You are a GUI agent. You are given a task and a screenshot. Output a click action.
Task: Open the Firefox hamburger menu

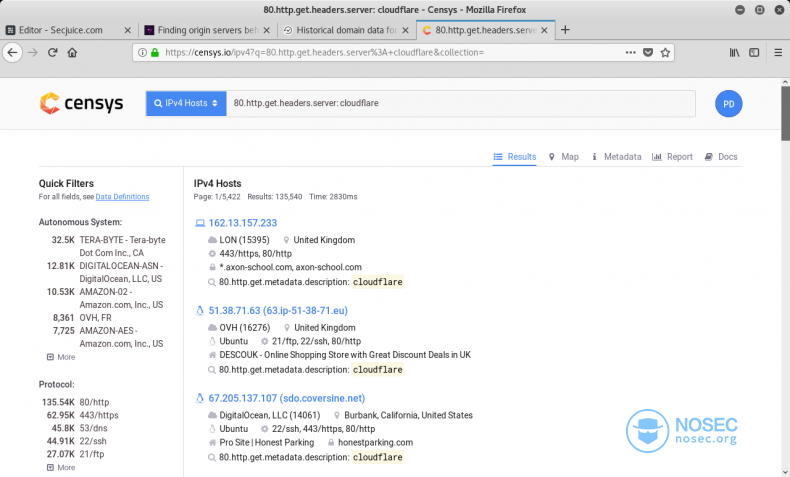point(778,52)
